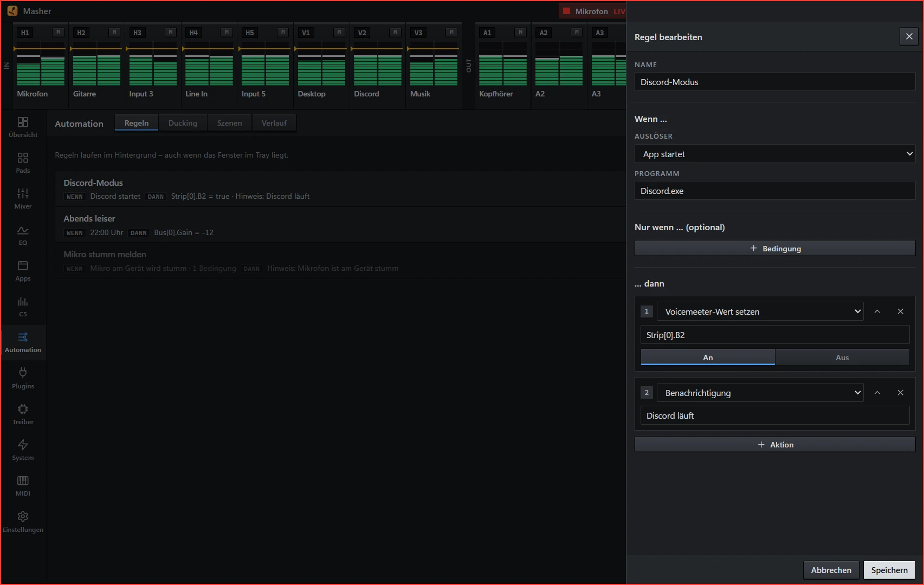Click the Masher app logo icon
This screenshot has width=924, height=585.
(12, 11)
